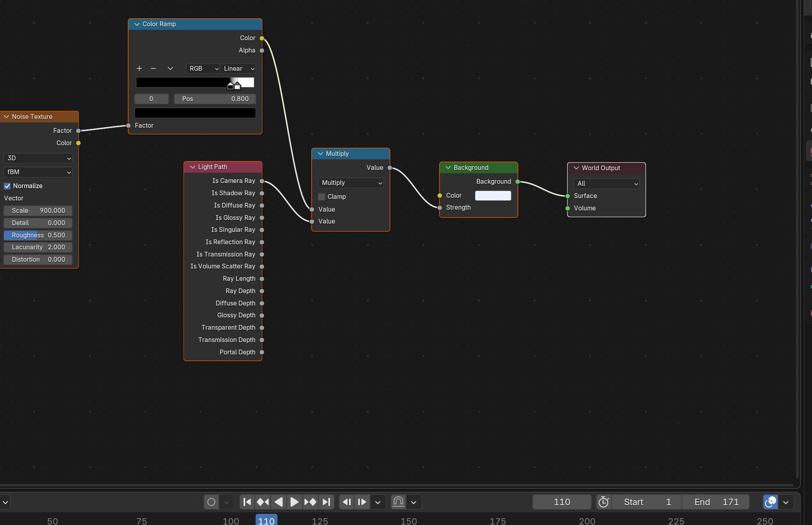The image size is (812, 525).
Task: Click the Noise Texture Color output socket
Action: (78, 143)
